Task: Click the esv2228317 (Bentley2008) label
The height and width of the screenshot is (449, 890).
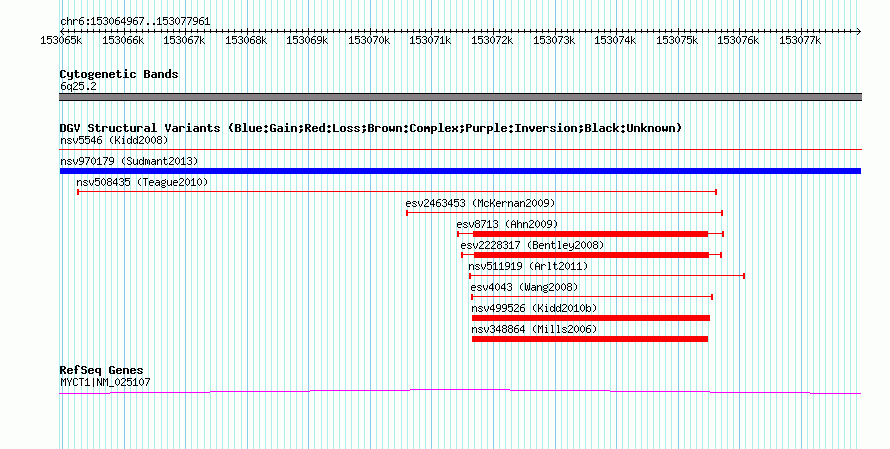Action: click(532, 245)
